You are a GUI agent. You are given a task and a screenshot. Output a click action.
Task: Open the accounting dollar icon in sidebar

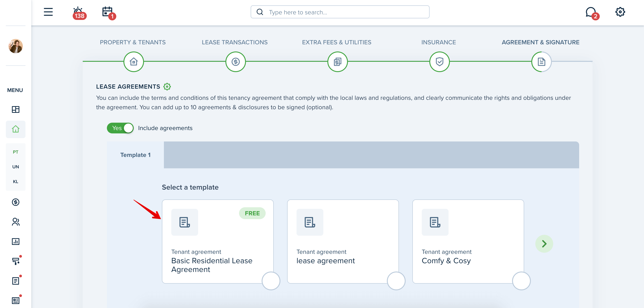[x=15, y=202]
